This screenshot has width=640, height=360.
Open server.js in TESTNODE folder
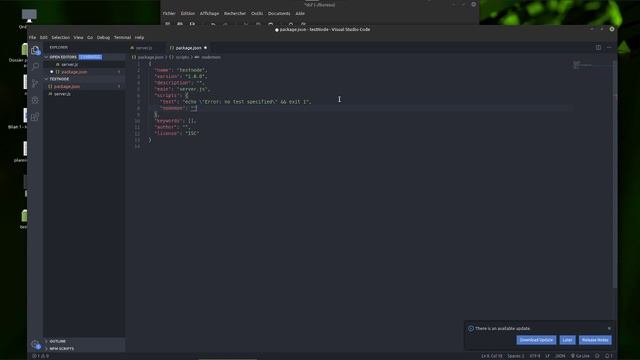[x=84, y=94]
